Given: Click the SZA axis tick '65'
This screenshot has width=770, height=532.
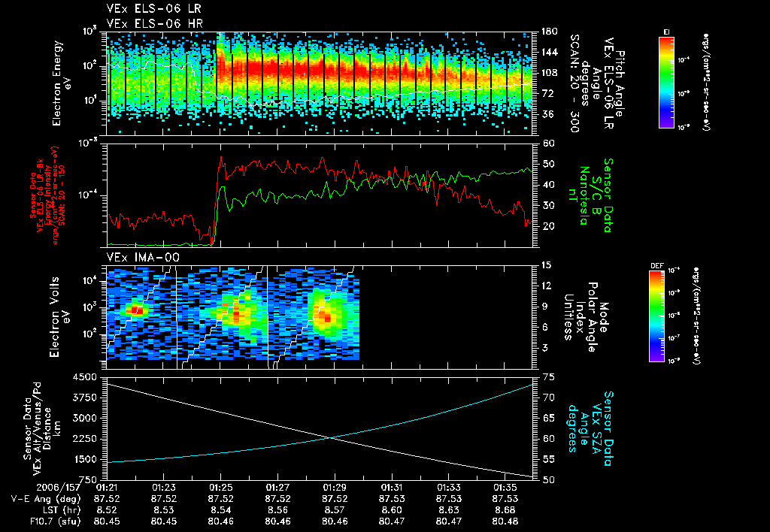Looking at the screenshot, I should (x=549, y=418).
